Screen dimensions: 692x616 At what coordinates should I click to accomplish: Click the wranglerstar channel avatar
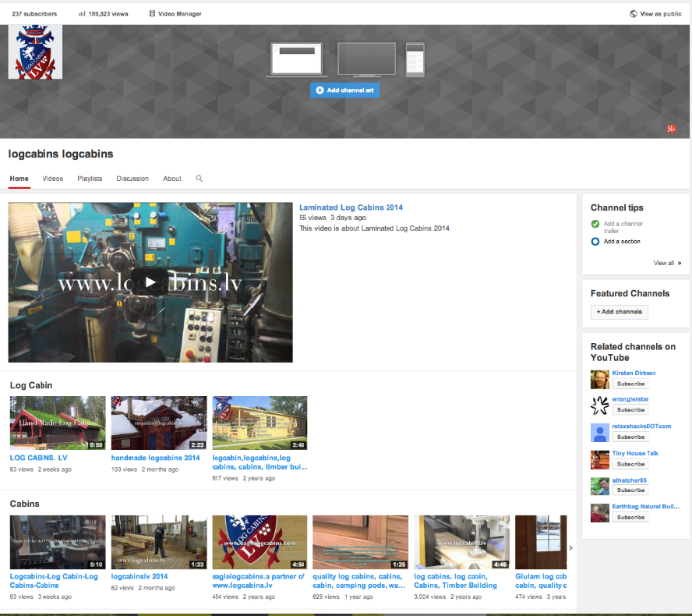600,406
